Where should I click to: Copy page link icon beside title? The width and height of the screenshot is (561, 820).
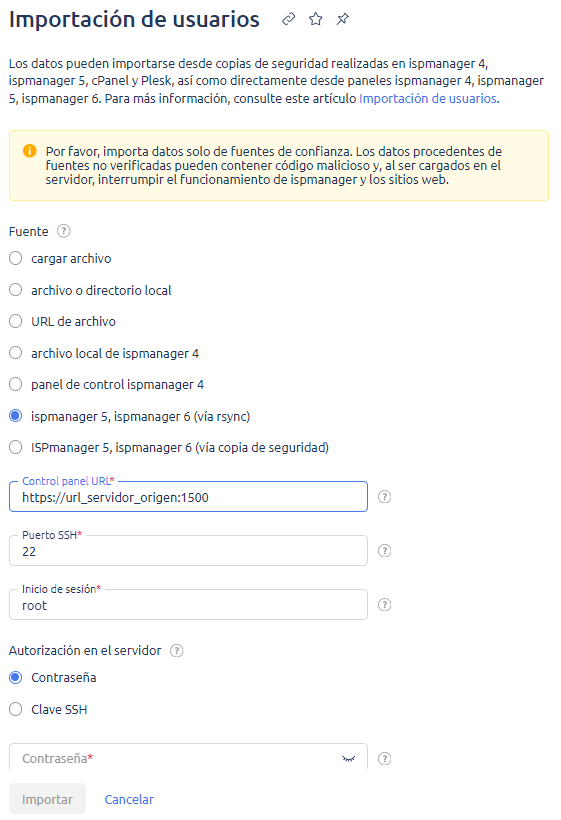click(288, 19)
